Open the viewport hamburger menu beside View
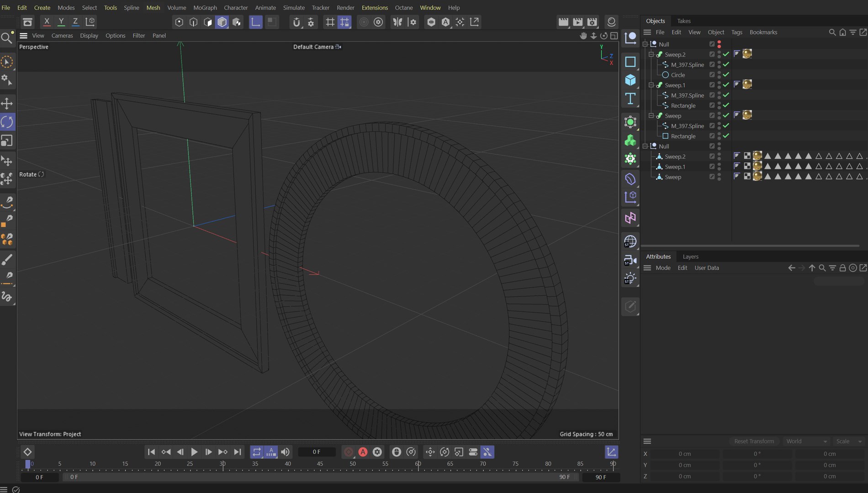 [x=24, y=36]
